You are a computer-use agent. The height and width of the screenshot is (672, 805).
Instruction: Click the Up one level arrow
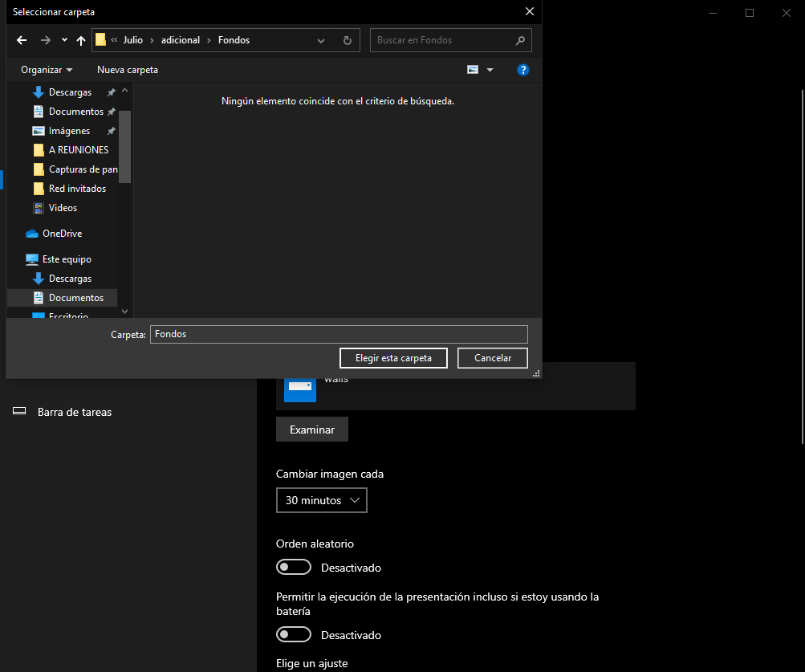point(81,40)
